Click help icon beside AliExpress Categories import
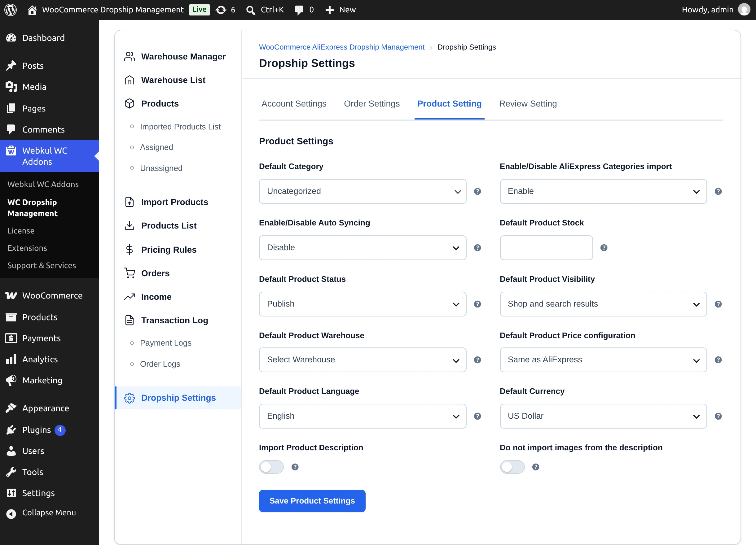Viewport: 756px width, 545px height. coord(718,191)
